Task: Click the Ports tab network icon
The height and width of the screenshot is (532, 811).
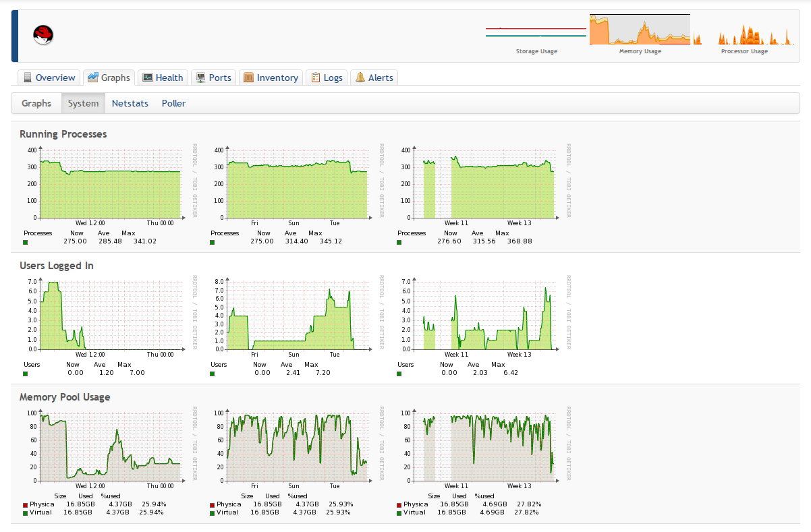Action: point(201,78)
